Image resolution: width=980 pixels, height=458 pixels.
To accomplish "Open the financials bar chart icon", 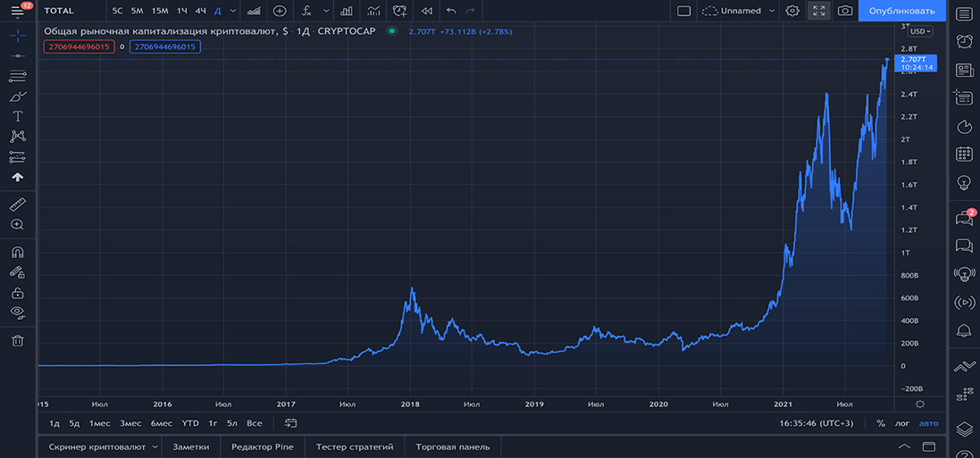I will [347, 11].
